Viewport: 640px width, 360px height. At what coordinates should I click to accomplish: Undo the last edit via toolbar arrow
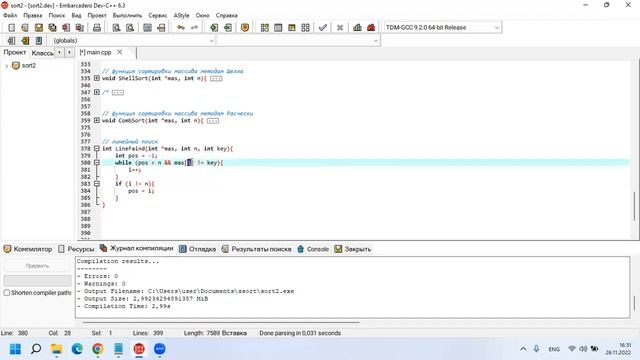pos(180,27)
